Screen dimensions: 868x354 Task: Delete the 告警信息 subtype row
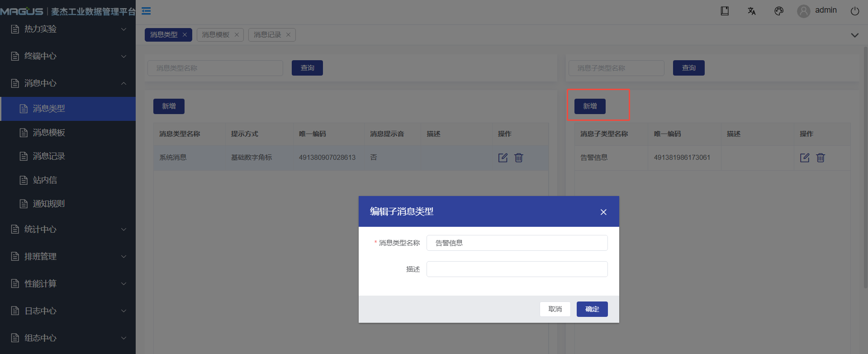821,158
